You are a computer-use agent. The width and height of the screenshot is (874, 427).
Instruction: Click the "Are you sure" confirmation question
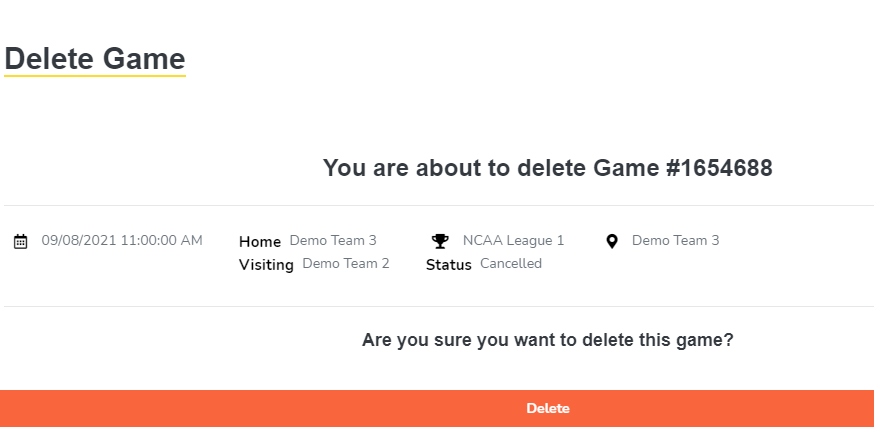pyautogui.click(x=548, y=340)
